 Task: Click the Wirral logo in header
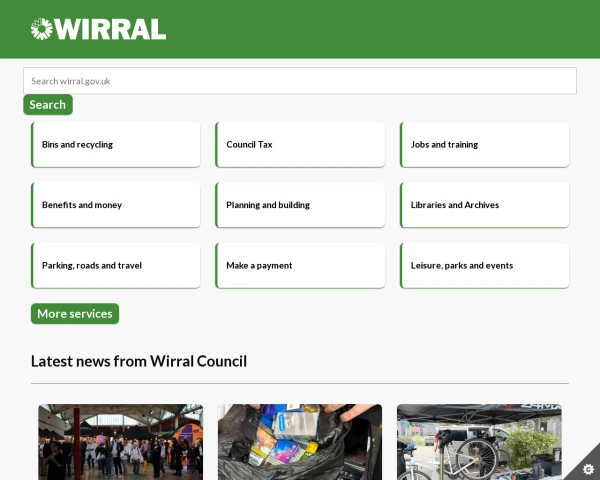pyautogui.click(x=98, y=29)
